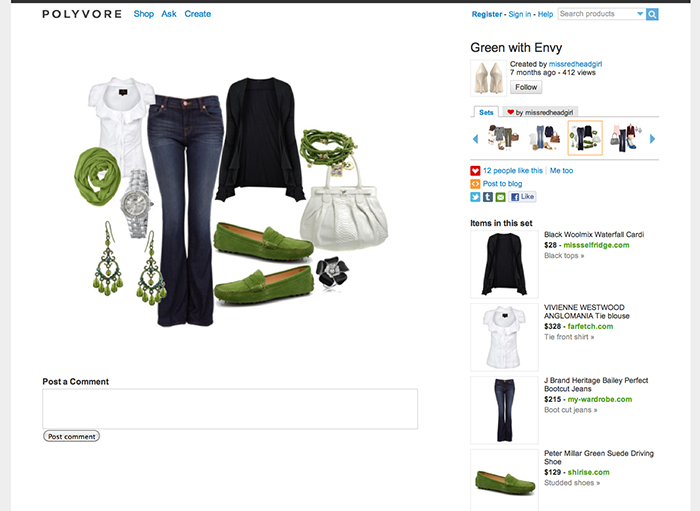Share the set by email icon

click(x=500, y=197)
